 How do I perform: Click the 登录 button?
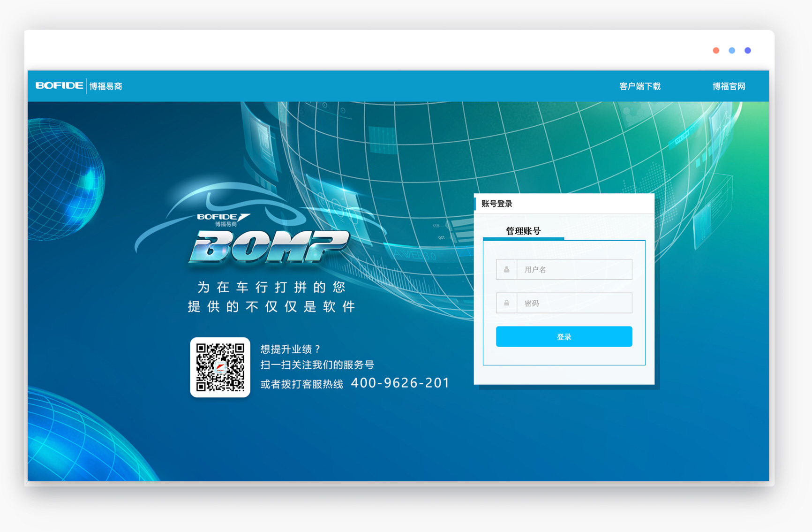pos(564,337)
